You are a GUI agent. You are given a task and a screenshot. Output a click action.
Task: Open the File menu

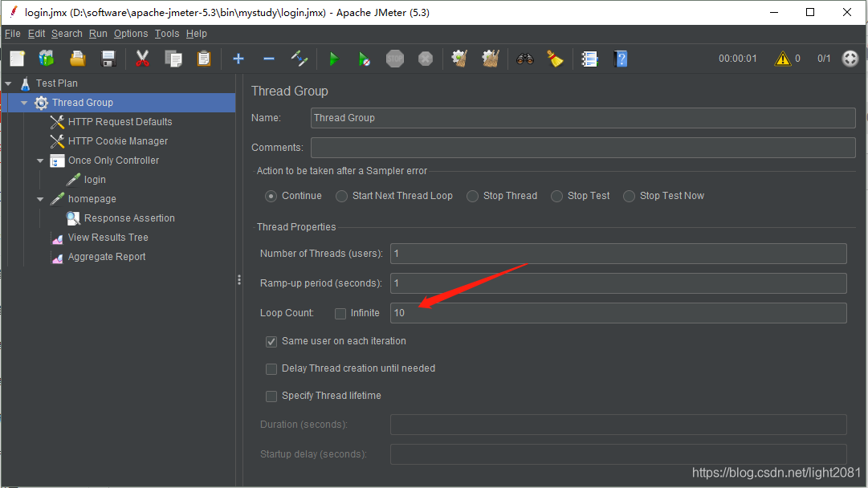tap(12, 34)
